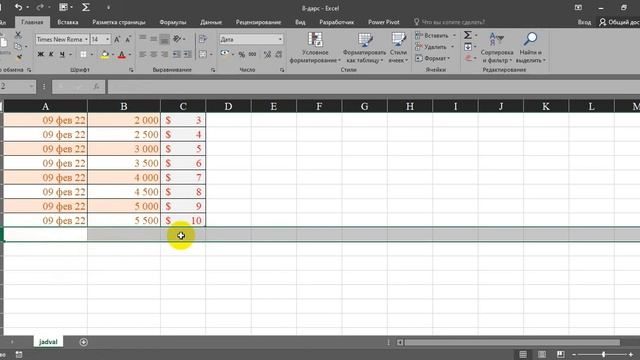The width and height of the screenshot is (640, 360).
Task: Open the font size 14 dropdown
Action: tap(107, 40)
